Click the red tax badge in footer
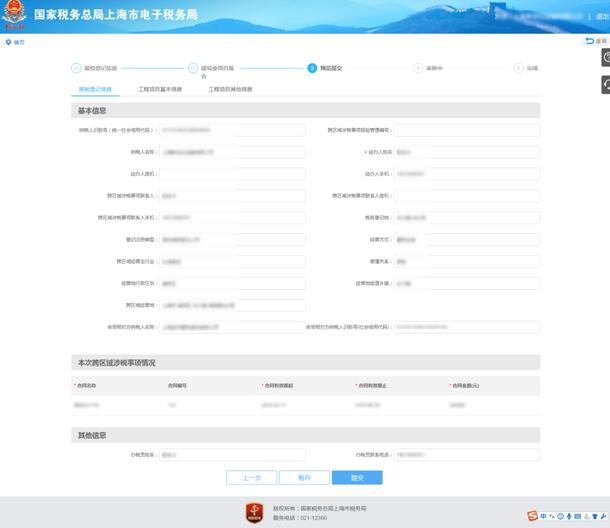610x528 pixels. coord(254,512)
